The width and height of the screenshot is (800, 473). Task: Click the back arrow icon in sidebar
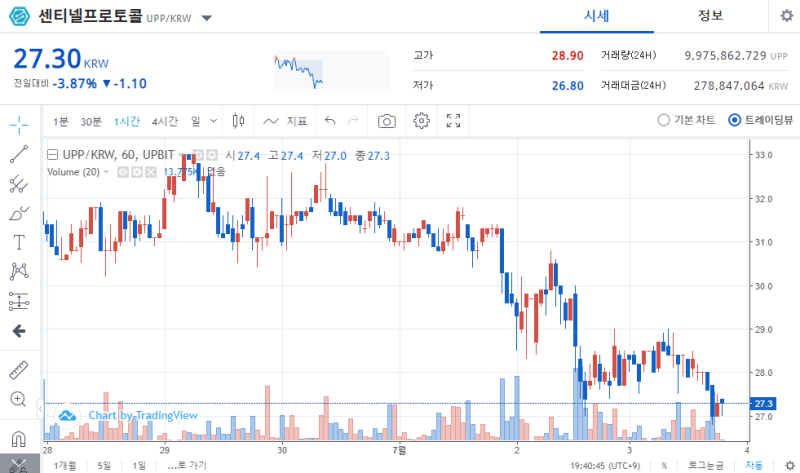19,331
